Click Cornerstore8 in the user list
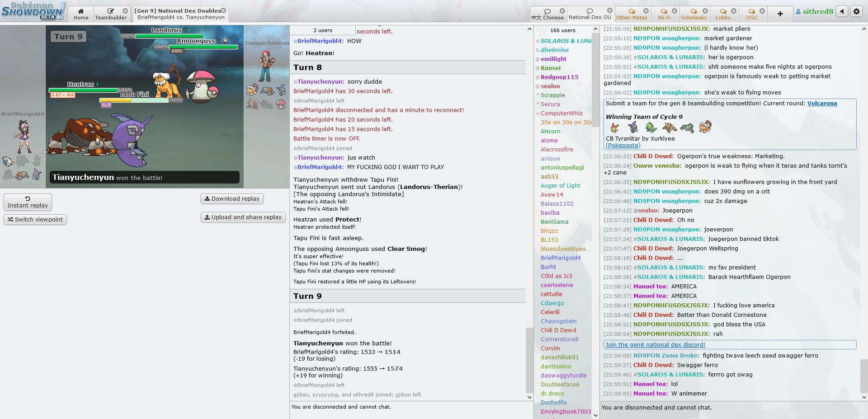Viewport: 868px width, 419px height. (560, 339)
